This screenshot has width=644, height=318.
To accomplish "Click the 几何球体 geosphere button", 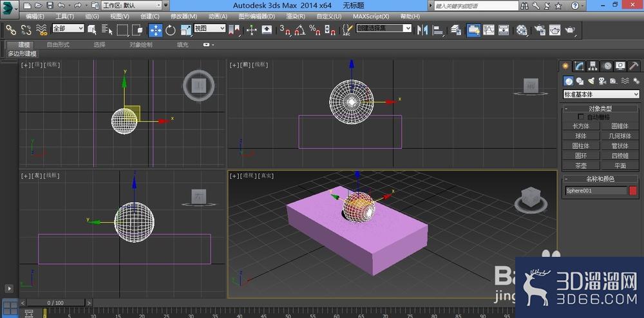I will pyautogui.click(x=620, y=136).
